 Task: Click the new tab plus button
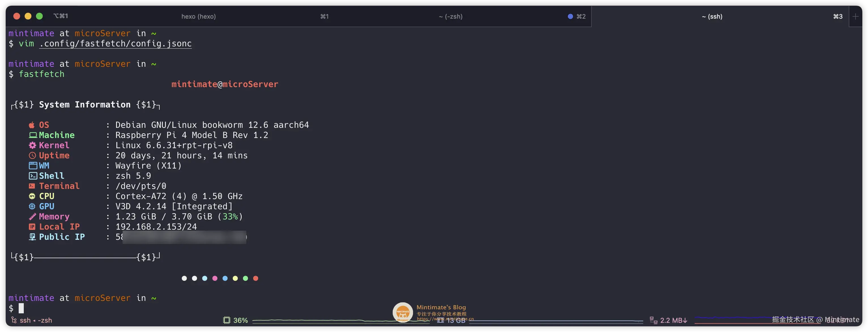coord(855,16)
